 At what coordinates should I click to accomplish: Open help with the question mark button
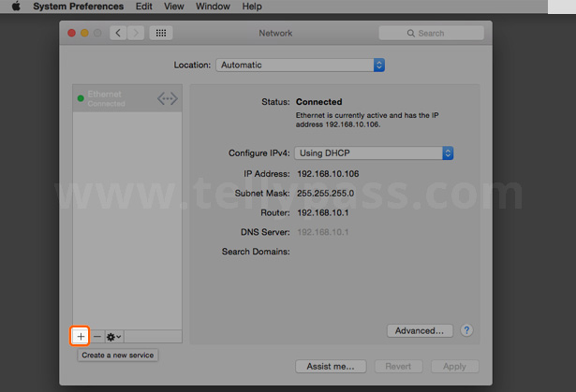pos(466,330)
